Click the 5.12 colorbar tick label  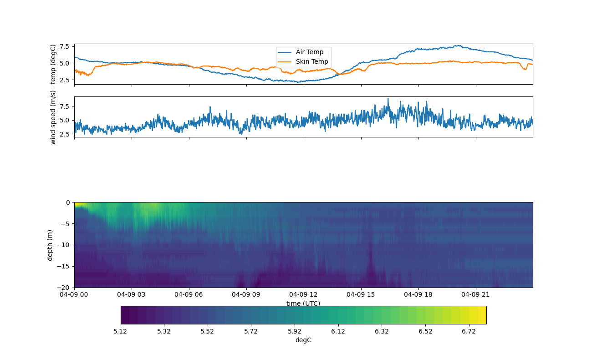[x=121, y=331]
